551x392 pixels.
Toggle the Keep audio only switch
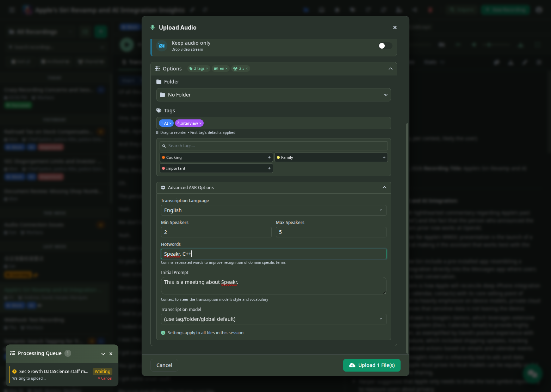[385, 46]
